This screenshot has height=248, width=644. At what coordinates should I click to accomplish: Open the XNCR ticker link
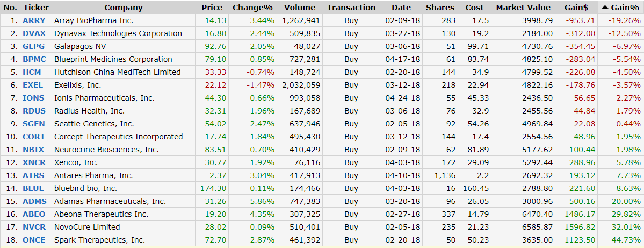point(34,162)
